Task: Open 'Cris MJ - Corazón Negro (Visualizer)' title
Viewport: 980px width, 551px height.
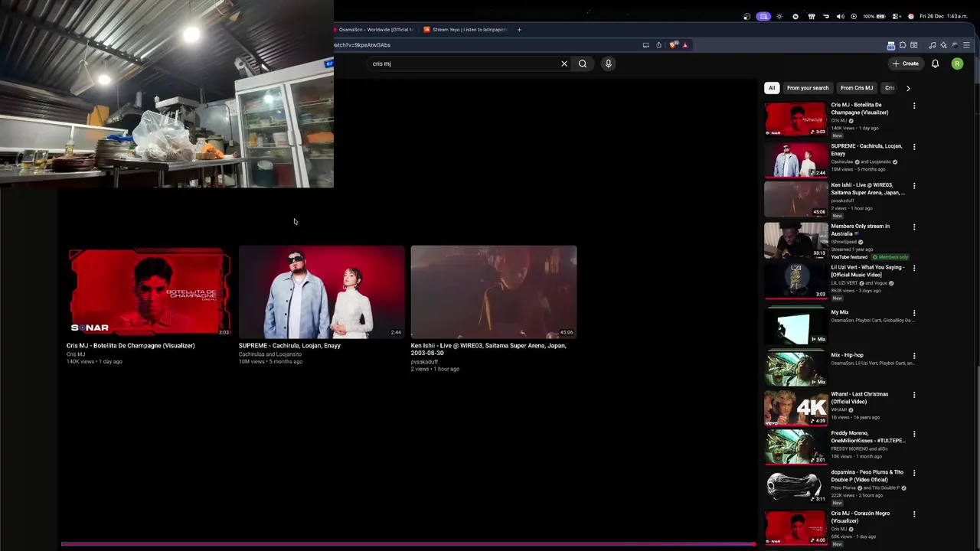Action: pyautogui.click(x=861, y=517)
